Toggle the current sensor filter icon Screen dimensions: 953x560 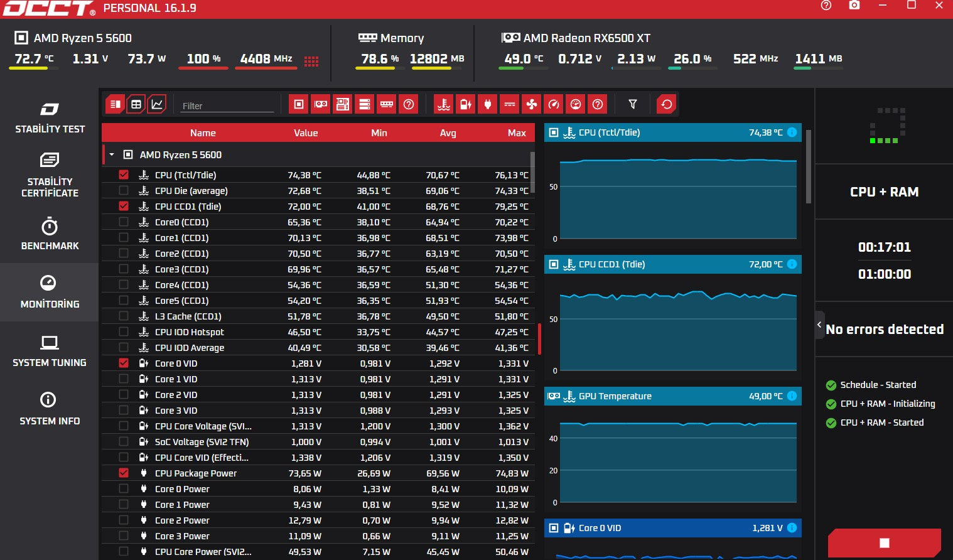(510, 104)
